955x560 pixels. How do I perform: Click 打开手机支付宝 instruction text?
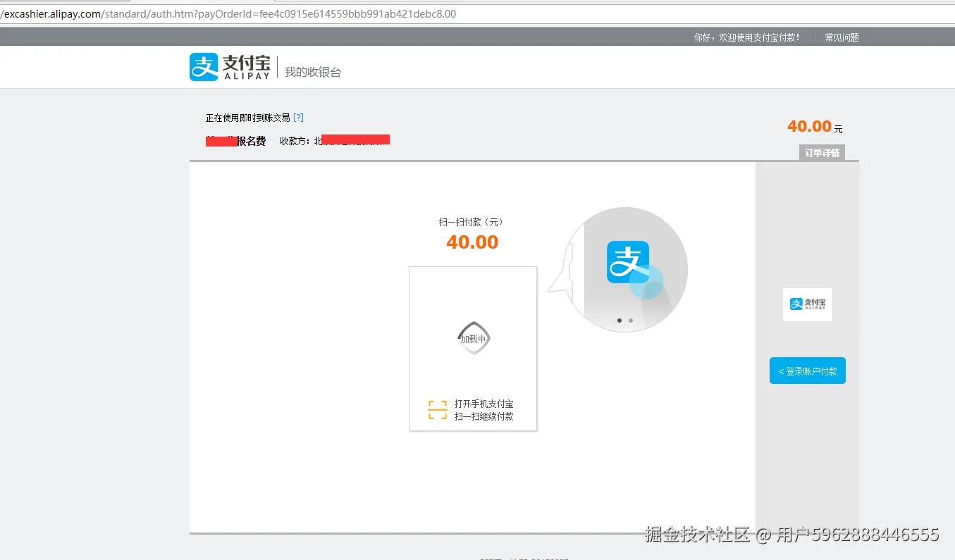coord(484,404)
